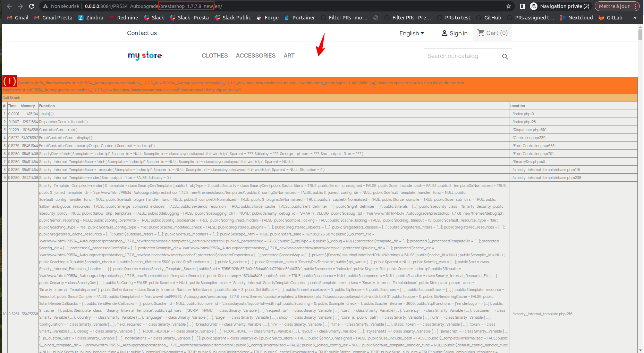Switch to the CLOTHES category tab

214,55
